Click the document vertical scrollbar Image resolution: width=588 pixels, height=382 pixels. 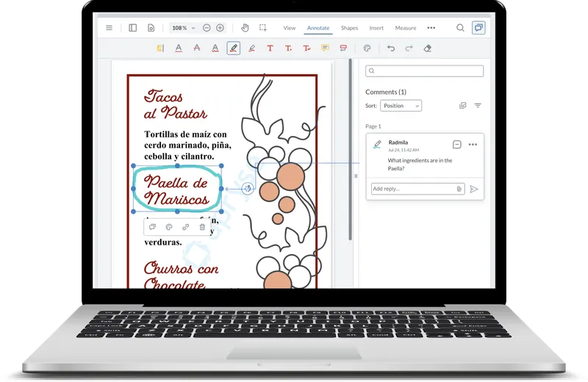(x=351, y=150)
